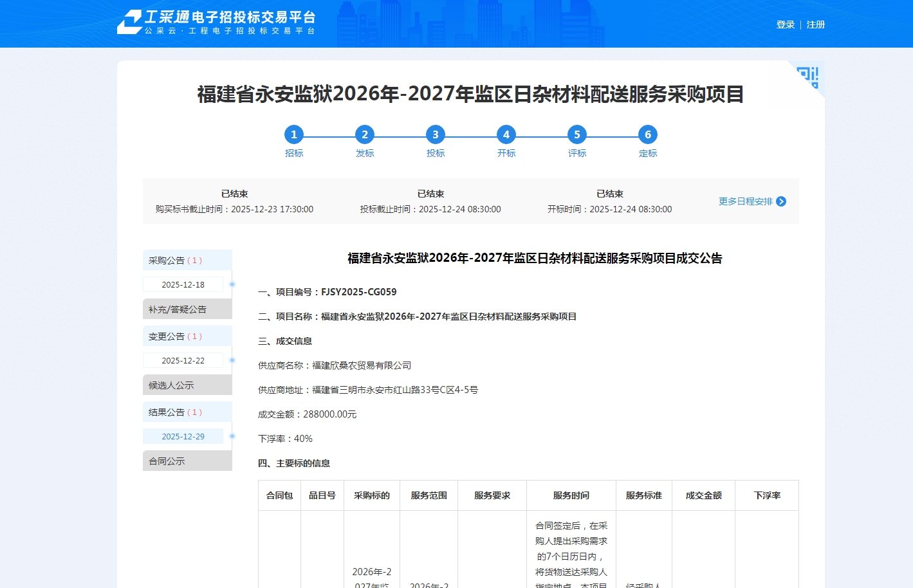913x588 pixels.
Task: Select step 4 开标 circle
Action: click(506, 134)
